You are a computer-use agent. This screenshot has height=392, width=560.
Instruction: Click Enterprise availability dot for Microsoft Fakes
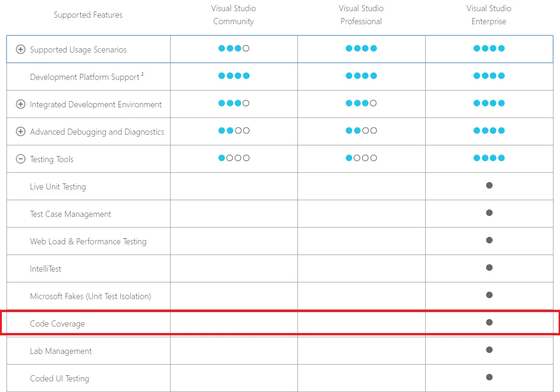(x=489, y=295)
